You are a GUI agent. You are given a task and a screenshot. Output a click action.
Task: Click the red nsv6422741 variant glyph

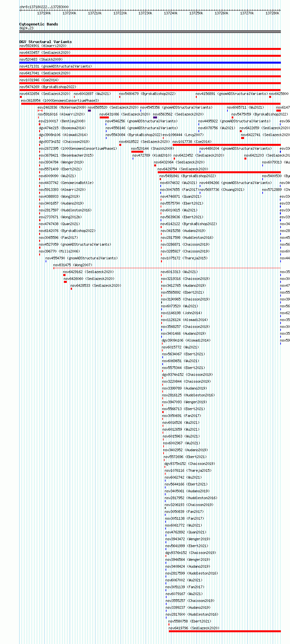click(x=242, y=138)
